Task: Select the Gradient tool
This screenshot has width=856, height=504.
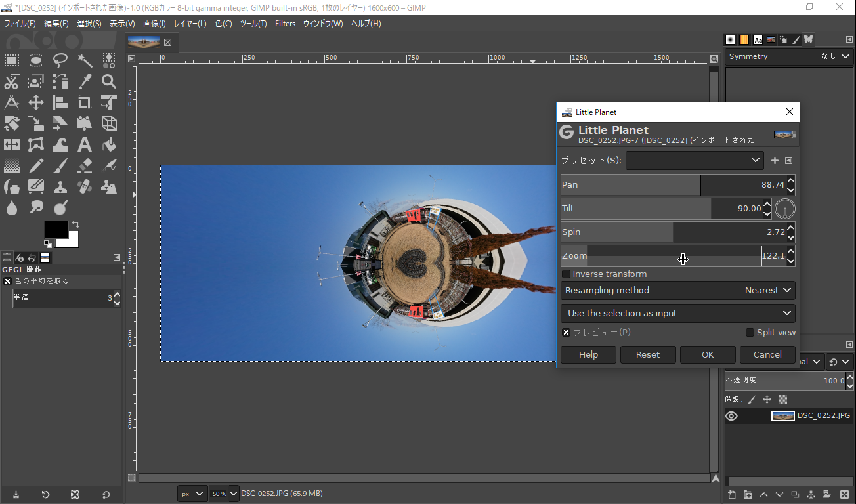Action: click(x=12, y=165)
